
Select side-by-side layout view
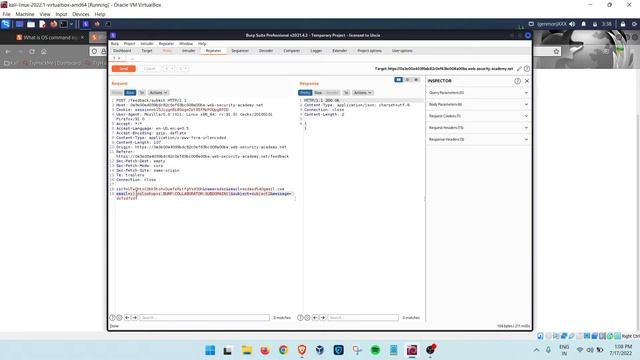click(398, 80)
